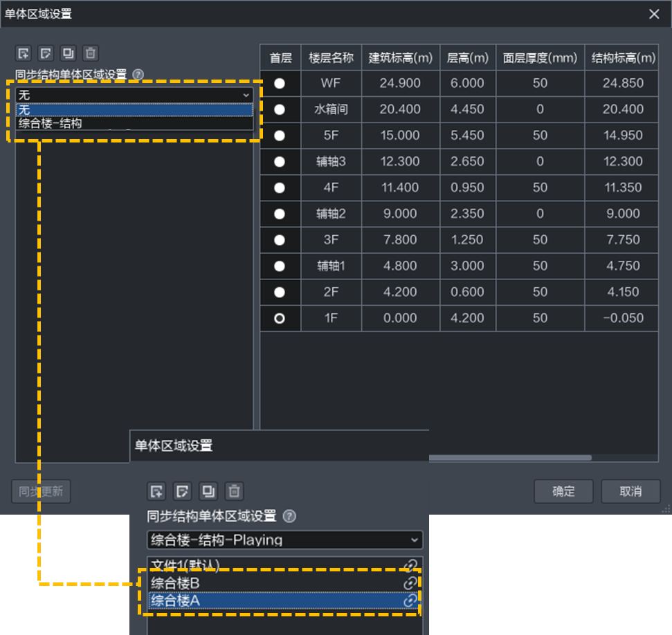The width and height of the screenshot is (672, 635).
Task: Click the help icon beside 同步结构单体区域设置 at top
Action: pos(138,75)
